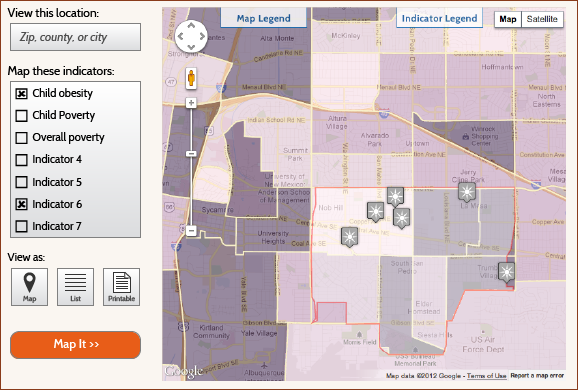Uncheck the Child obesity checkbox

(21, 94)
